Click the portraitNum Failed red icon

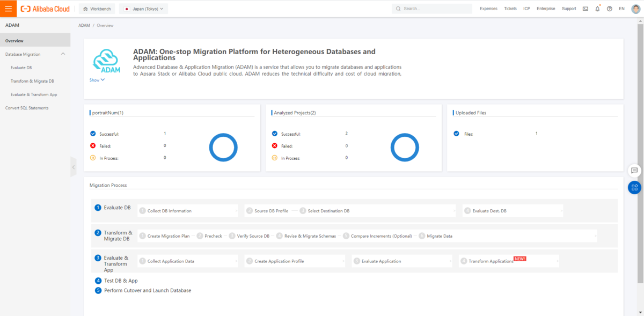pyautogui.click(x=93, y=145)
